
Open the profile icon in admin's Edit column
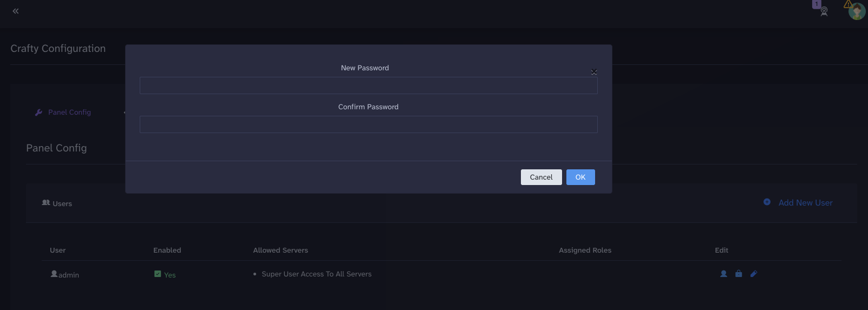723,274
